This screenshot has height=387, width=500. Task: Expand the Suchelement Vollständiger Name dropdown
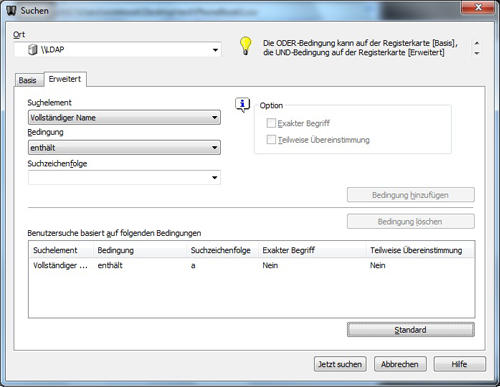tap(215, 117)
